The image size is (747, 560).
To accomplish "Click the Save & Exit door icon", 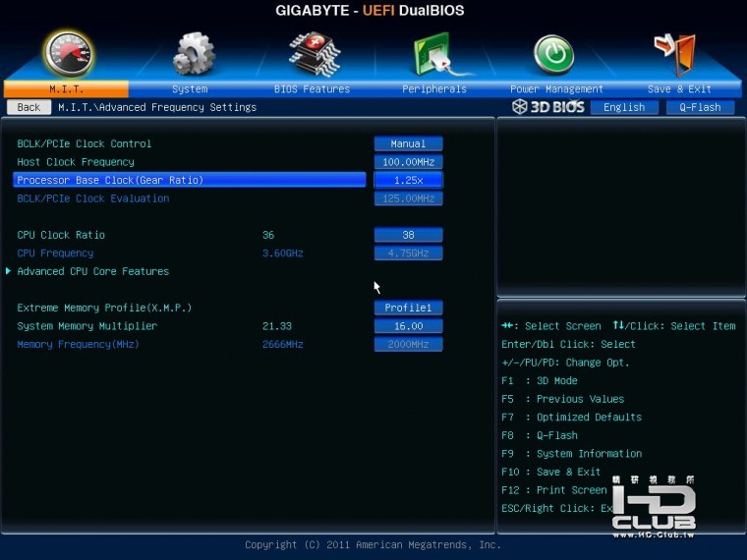I will [675, 54].
